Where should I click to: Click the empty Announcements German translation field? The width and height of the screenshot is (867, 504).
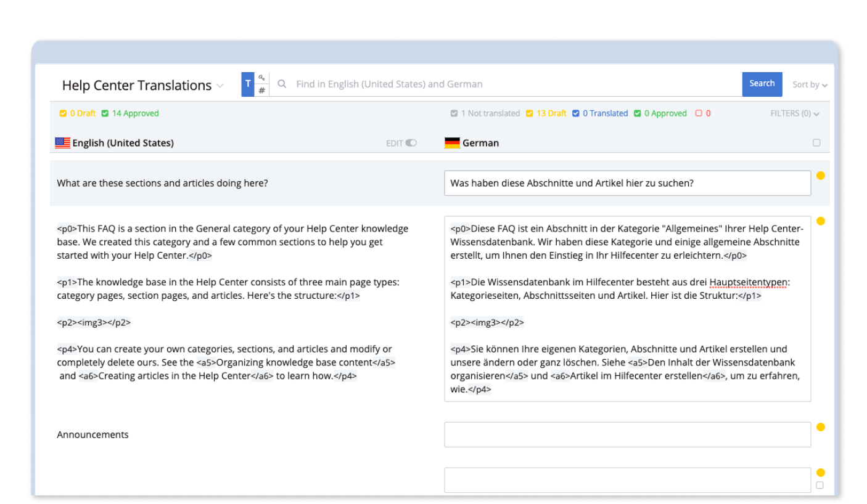(x=627, y=434)
